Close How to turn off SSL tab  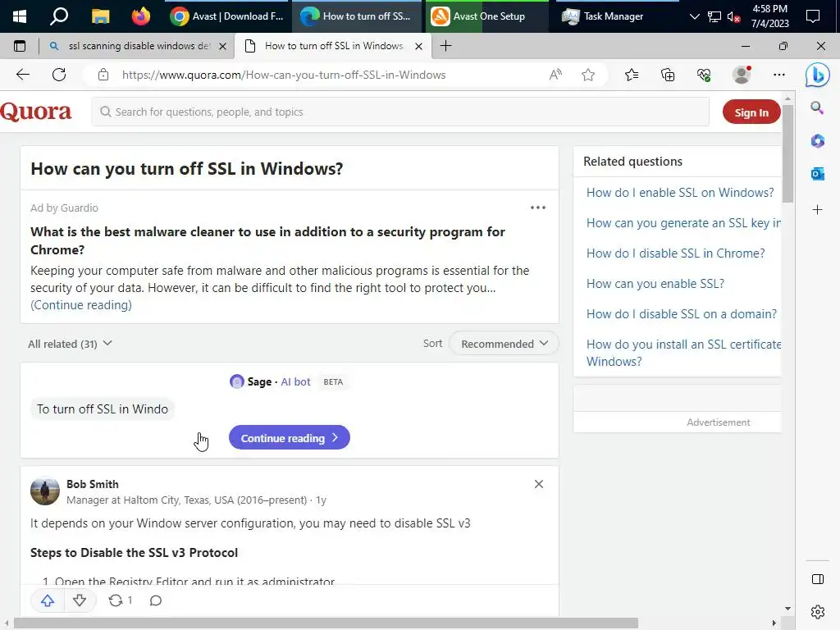(x=419, y=47)
